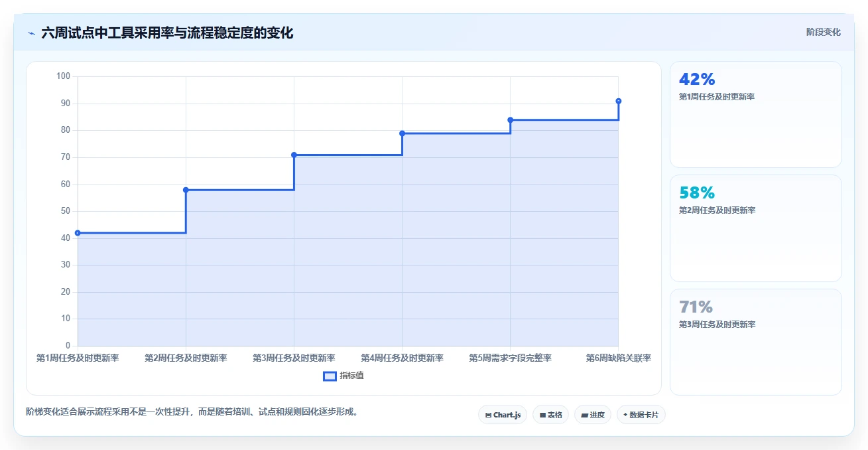868x450 pixels.
Task: Click the data point at value 42
Action: (x=78, y=233)
